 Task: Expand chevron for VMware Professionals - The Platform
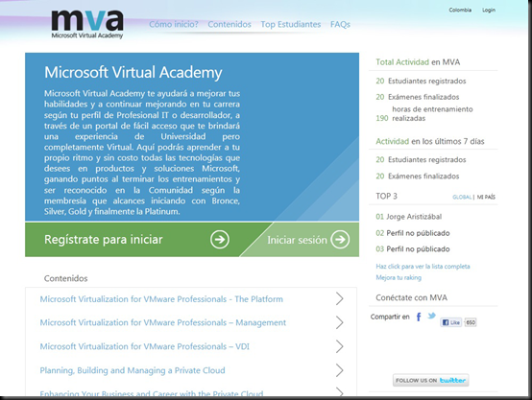tap(339, 298)
